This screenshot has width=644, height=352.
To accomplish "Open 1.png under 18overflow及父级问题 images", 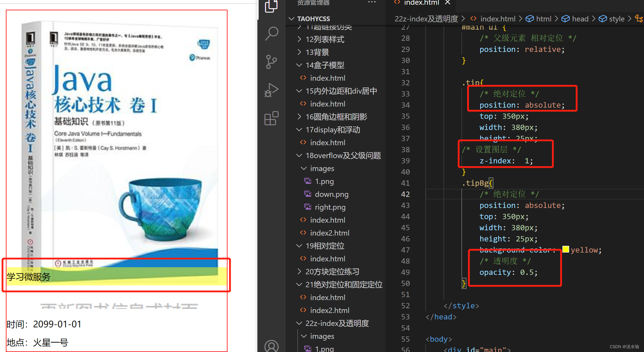I will click(x=324, y=181).
